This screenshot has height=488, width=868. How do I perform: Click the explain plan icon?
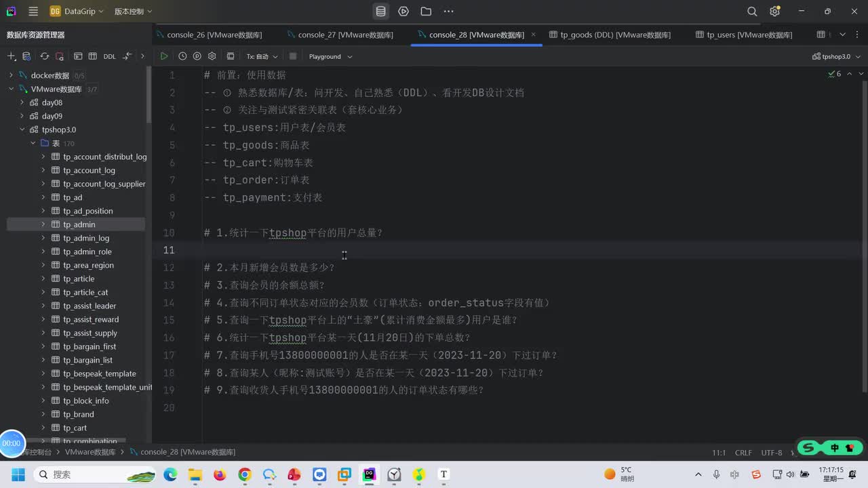(197, 56)
